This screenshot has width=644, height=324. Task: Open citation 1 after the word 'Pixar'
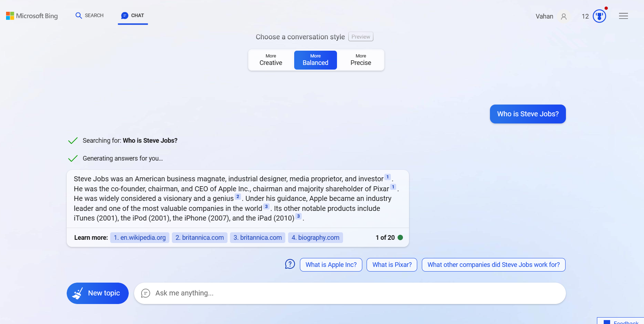point(393,187)
